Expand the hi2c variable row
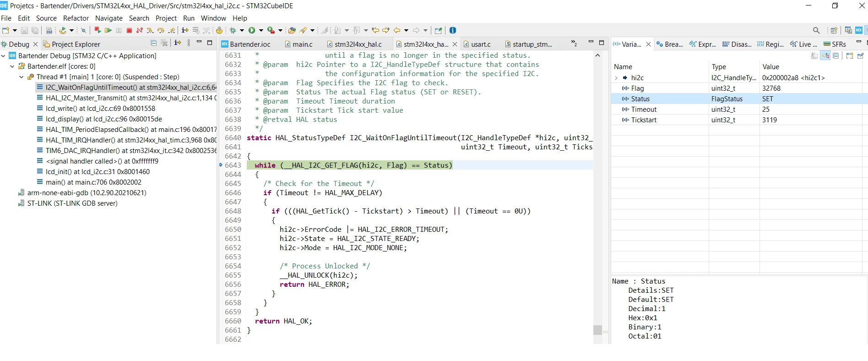The image size is (868, 361). (x=616, y=78)
